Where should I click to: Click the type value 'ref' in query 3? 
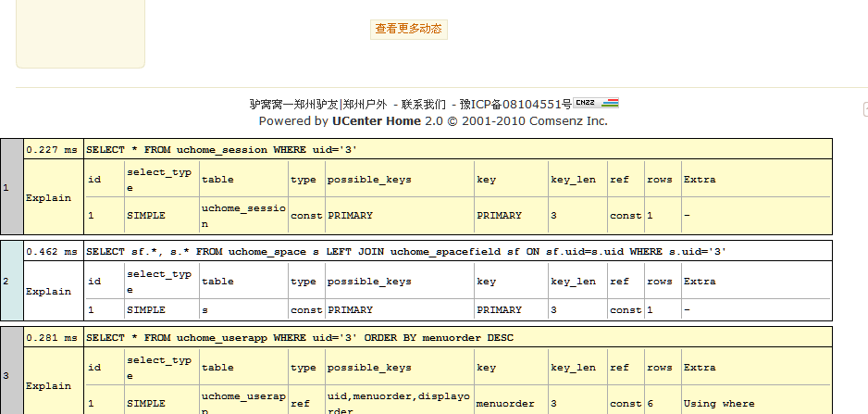(300, 404)
